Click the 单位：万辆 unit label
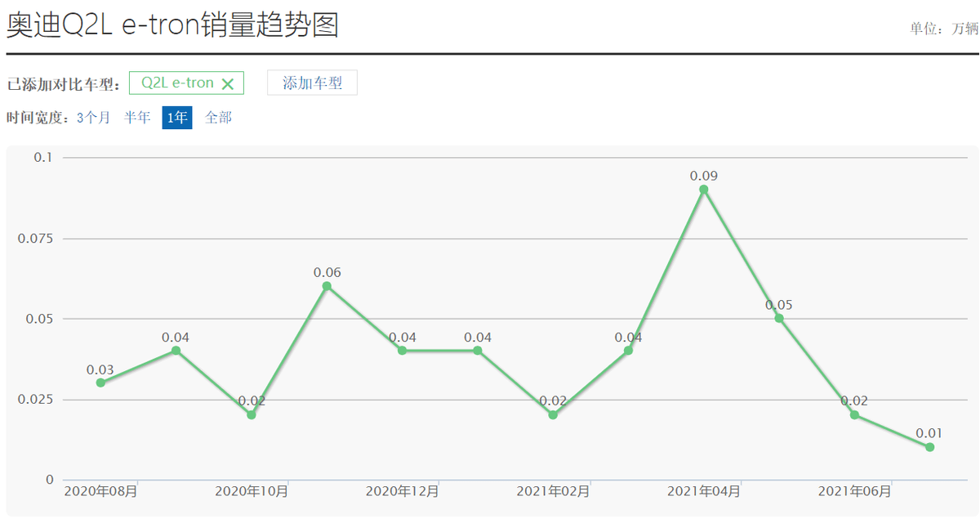The height and width of the screenshot is (519, 980). click(x=944, y=29)
